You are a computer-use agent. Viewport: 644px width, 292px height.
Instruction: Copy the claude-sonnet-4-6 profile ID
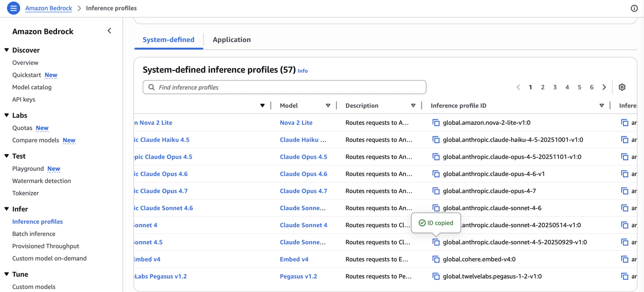pyautogui.click(x=436, y=208)
